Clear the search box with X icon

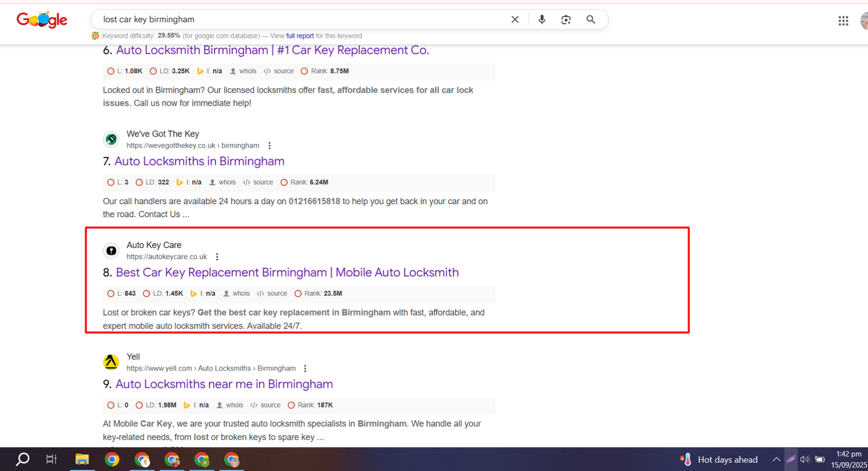[515, 20]
